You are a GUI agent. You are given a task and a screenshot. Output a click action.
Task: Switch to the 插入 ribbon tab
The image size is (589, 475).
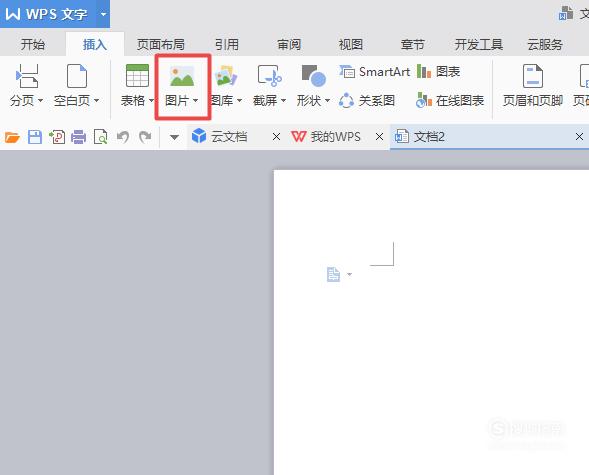pyautogui.click(x=95, y=45)
